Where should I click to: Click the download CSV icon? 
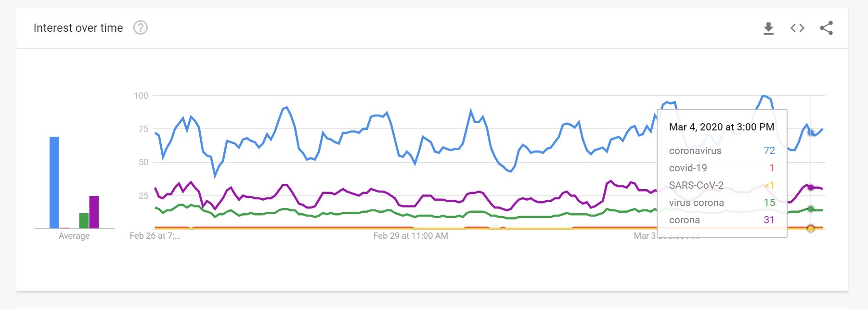[768, 28]
